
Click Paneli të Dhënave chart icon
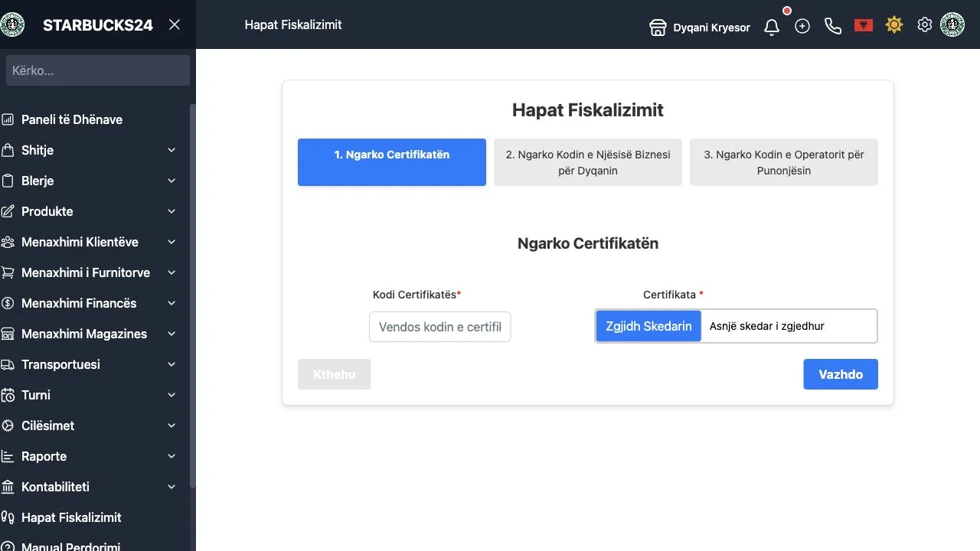point(8,119)
